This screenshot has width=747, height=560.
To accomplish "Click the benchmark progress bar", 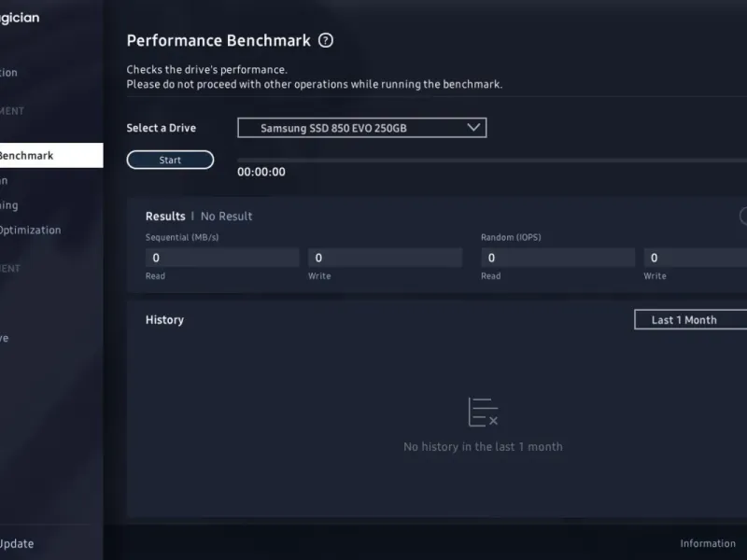I will [x=492, y=161].
